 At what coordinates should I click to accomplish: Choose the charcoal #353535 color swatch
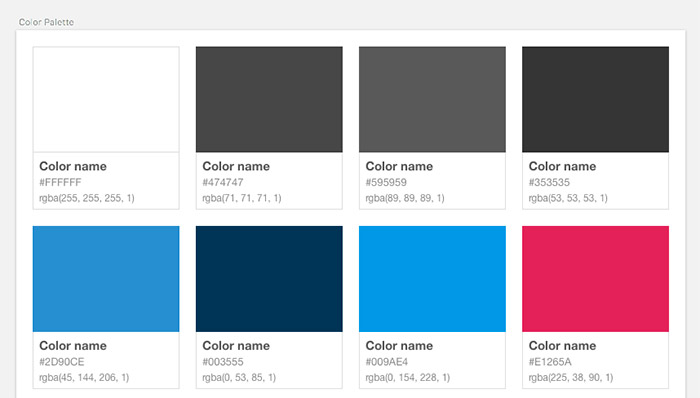coord(596,100)
